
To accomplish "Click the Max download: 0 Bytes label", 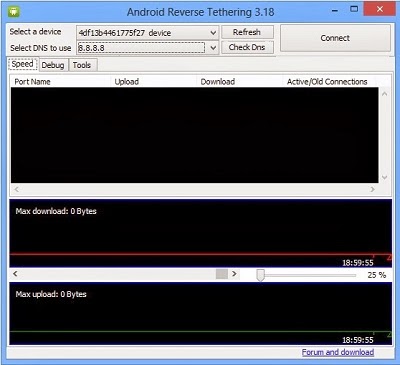I will click(x=56, y=211).
